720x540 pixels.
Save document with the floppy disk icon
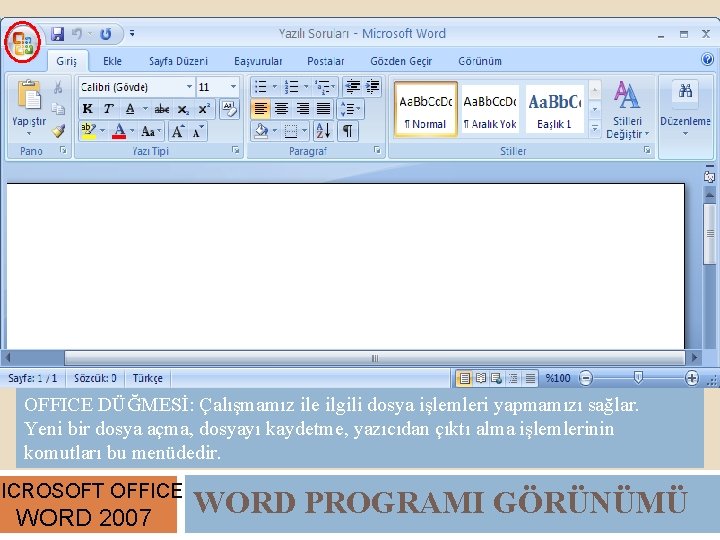pyautogui.click(x=57, y=34)
